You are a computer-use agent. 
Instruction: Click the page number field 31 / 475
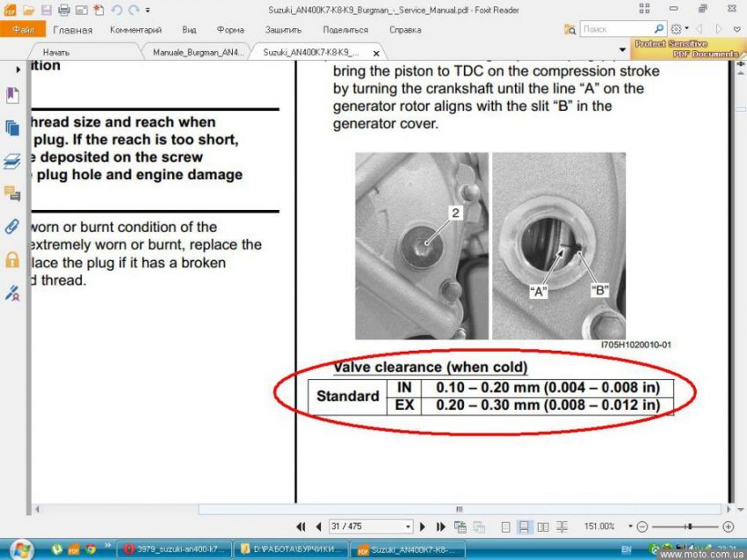click(x=366, y=527)
